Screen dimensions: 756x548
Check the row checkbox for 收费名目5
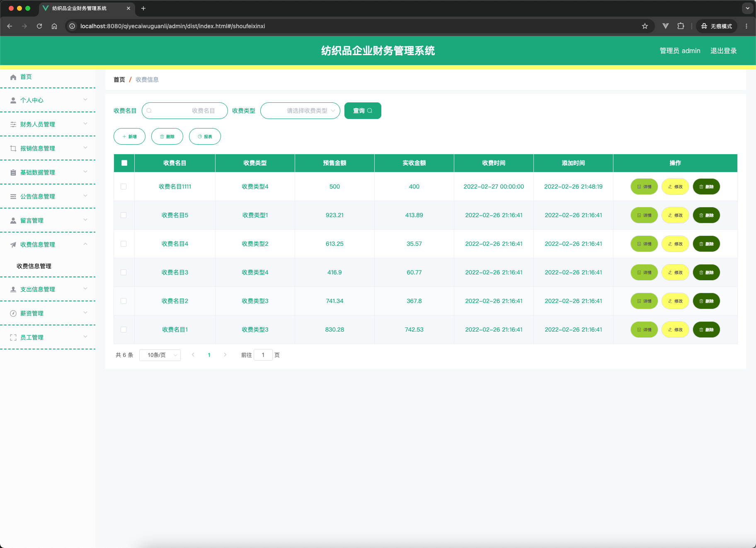coord(124,215)
